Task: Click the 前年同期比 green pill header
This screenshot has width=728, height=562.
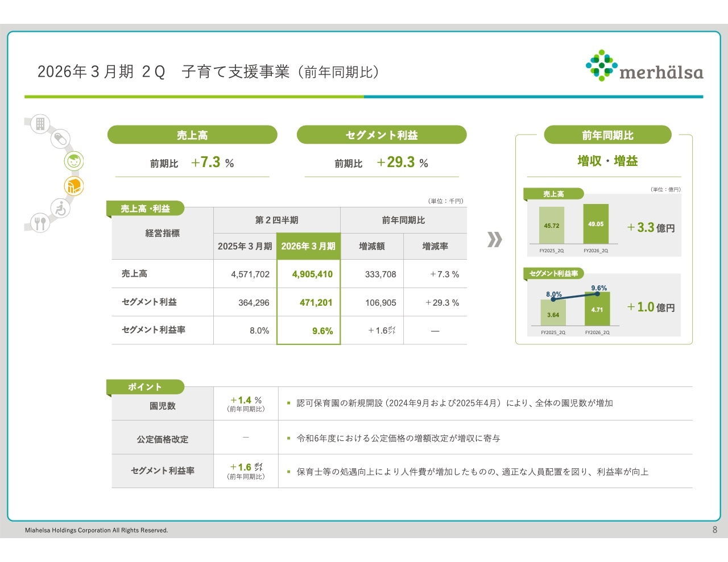Action: 607,135
